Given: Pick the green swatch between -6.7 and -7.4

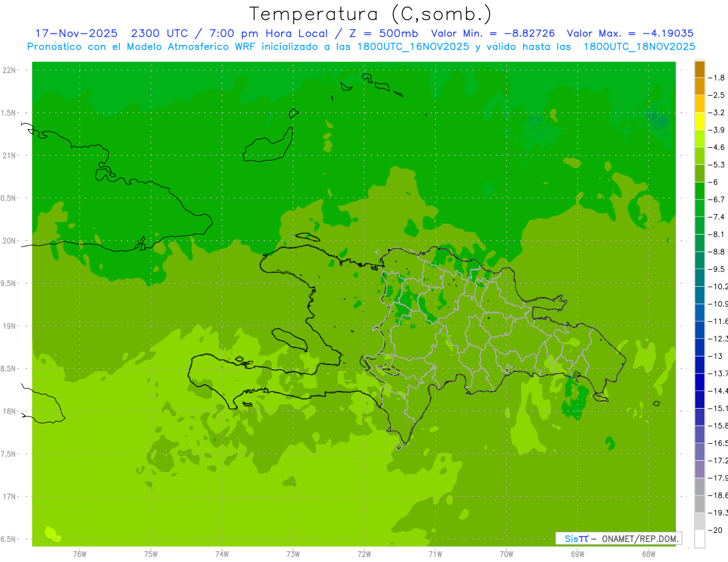Looking at the screenshot, I should coord(700,208).
